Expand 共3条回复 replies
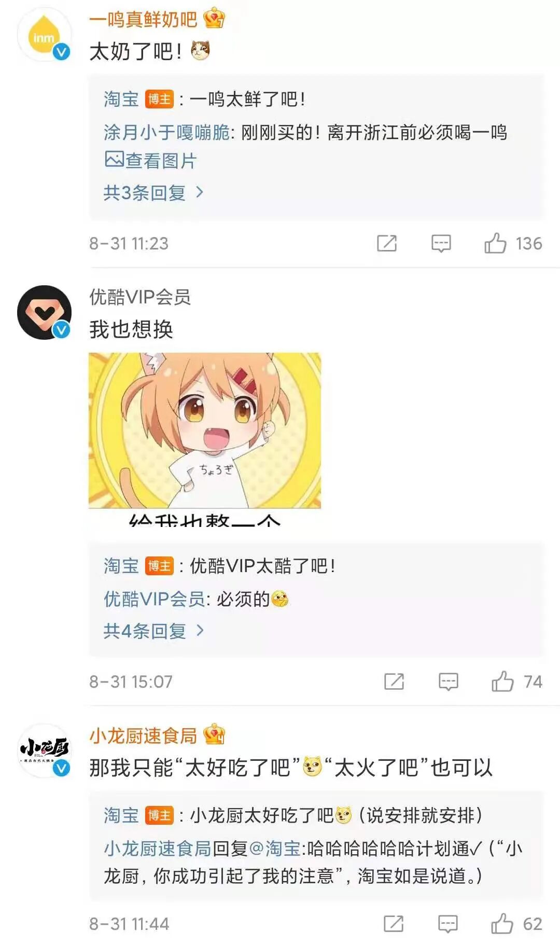The image size is (560, 945). [x=153, y=192]
